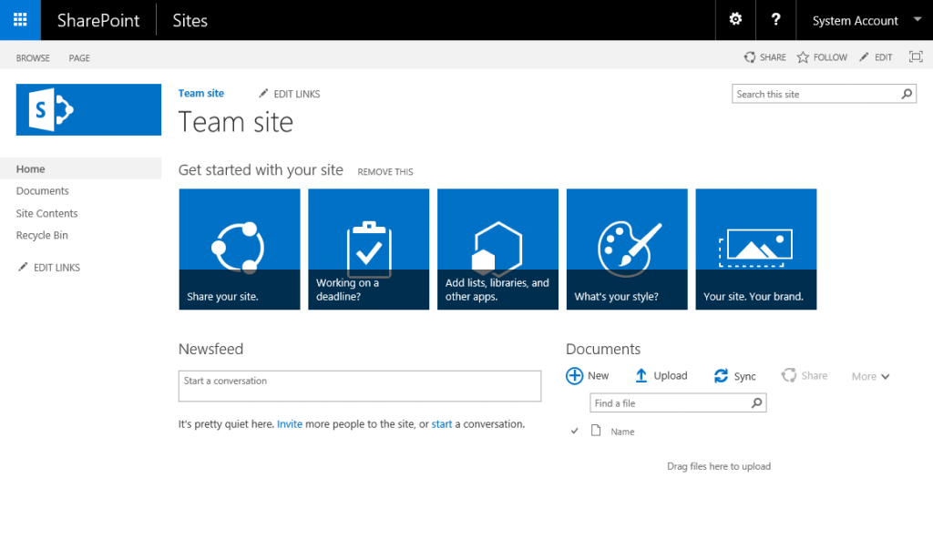Click the SharePoint brand text
933x560 pixels.
coord(98,20)
